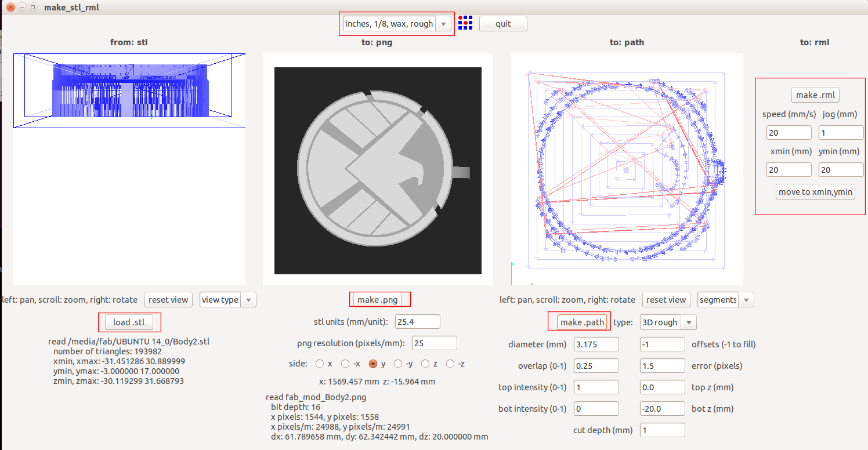Select the x side radio button
Image resolution: width=868 pixels, height=450 pixels.
click(x=319, y=364)
